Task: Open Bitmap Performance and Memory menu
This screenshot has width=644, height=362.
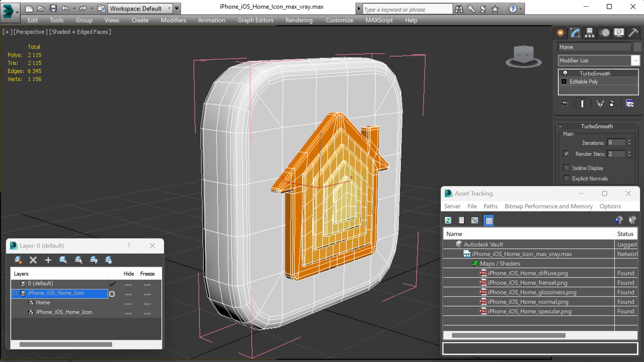Action: coord(548,206)
